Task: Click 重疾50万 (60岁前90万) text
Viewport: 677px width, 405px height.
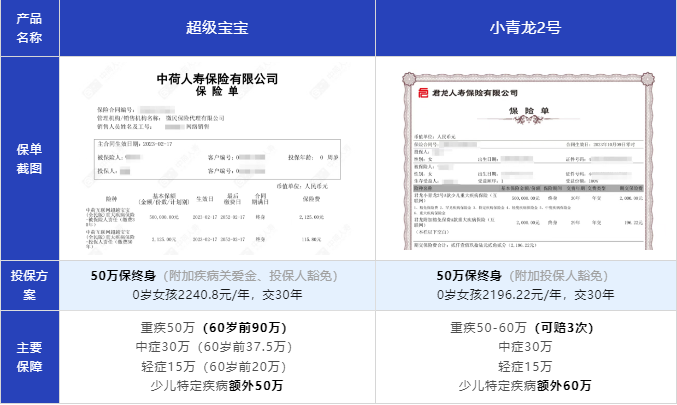Action: click(214, 328)
